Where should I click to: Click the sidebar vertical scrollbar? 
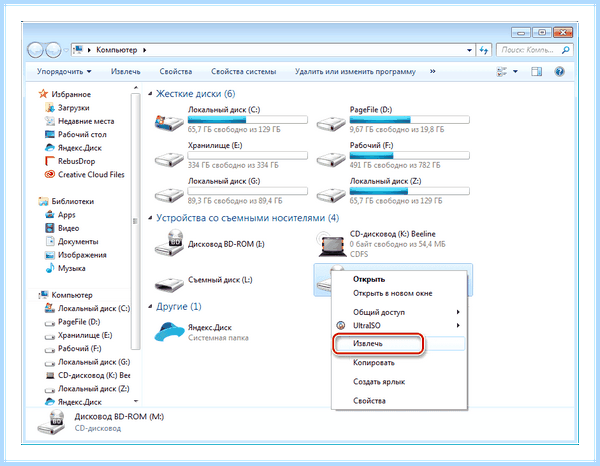[x=135, y=221]
